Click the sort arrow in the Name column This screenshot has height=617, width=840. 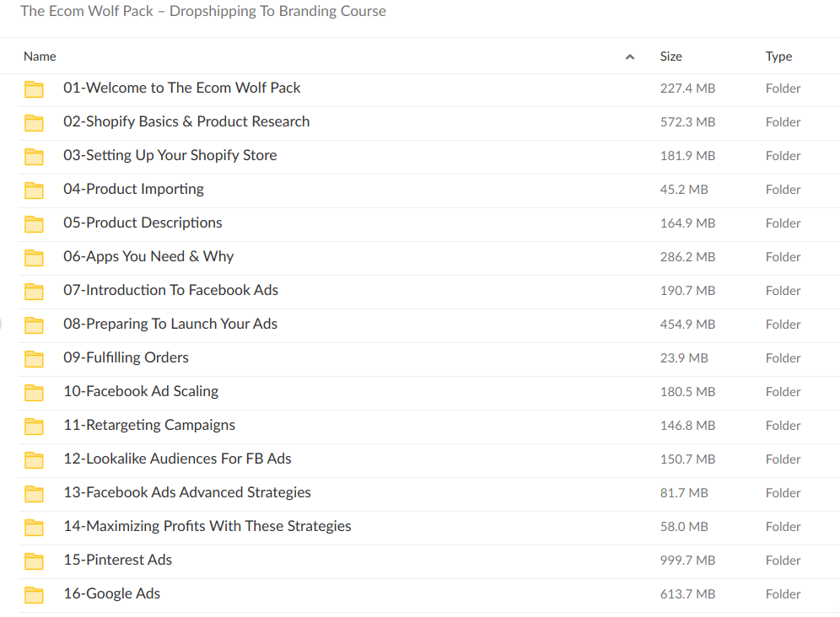tap(629, 56)
